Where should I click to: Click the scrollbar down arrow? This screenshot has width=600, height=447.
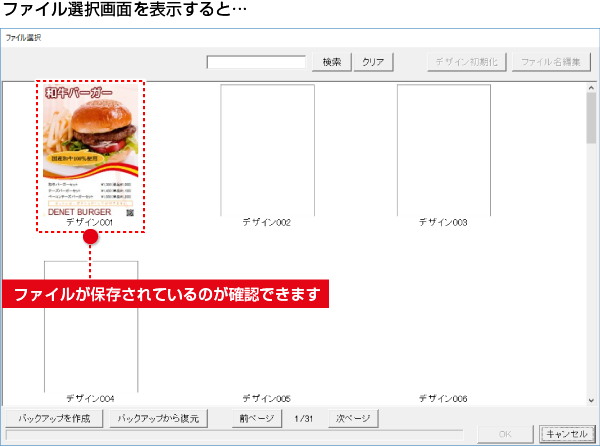[592, 400]
